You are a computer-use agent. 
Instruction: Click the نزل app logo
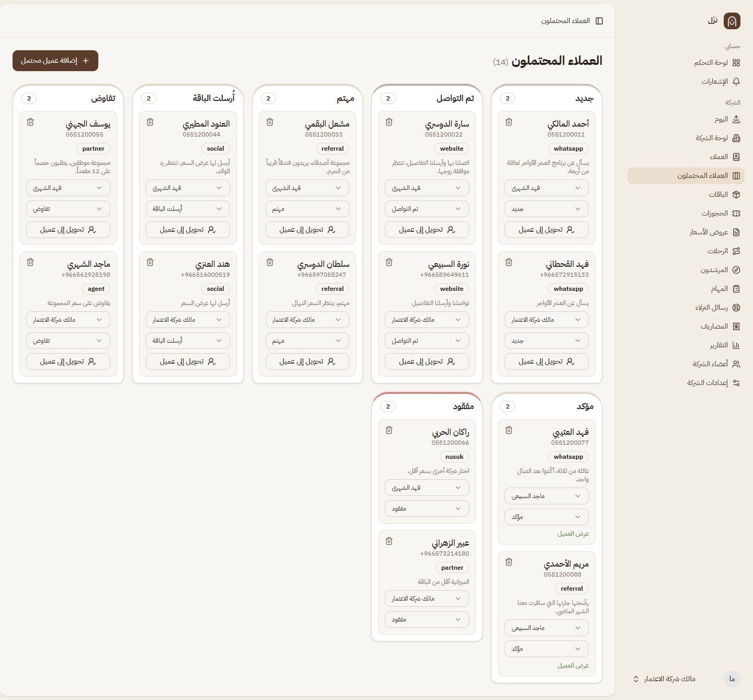pos(732,21)
